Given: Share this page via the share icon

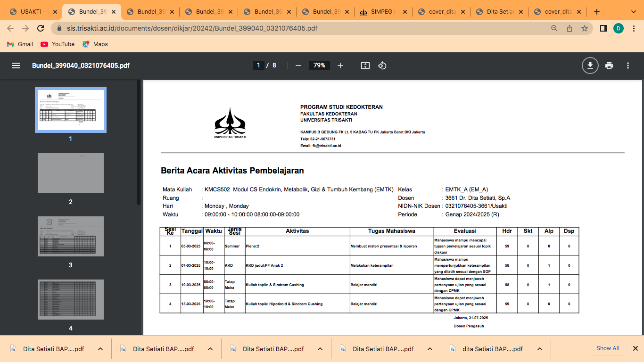Looking at the screenshot, I should (570, 28).
